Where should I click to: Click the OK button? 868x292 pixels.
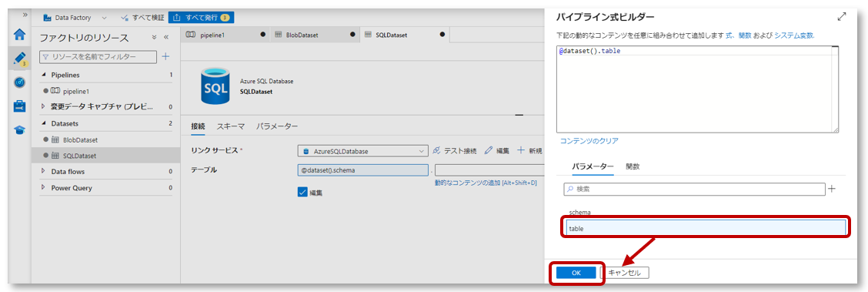[576, 273]
